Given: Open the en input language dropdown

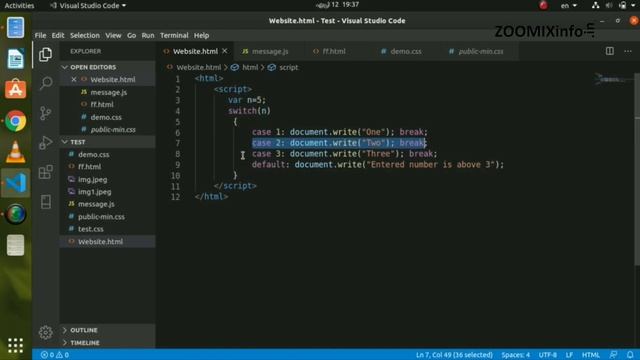Looking at the screenshot, I should click(569, 5).
